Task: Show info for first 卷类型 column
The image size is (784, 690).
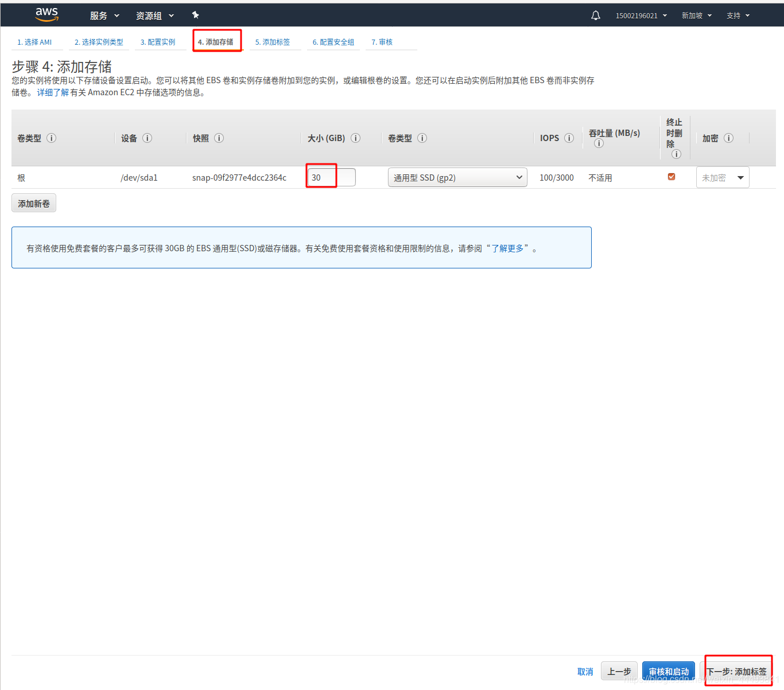Action: tap(52, 138)
